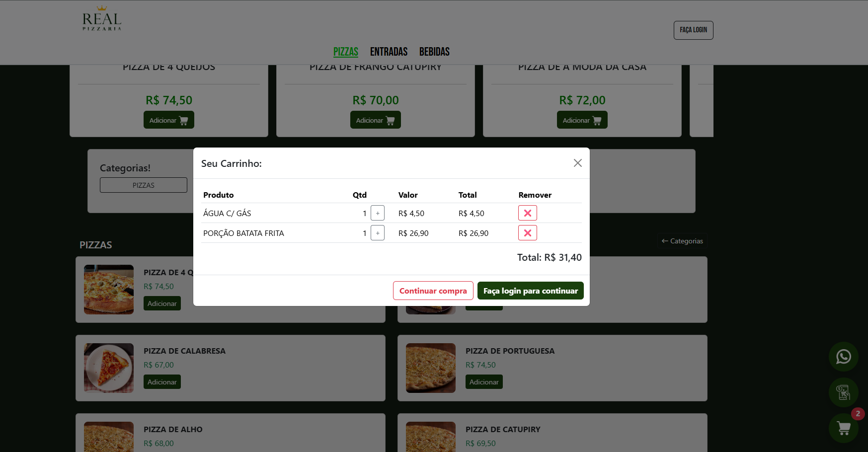Click Continuar compra in the cart
The width and height of the screenshot is (868, 452).
(433, 291)
